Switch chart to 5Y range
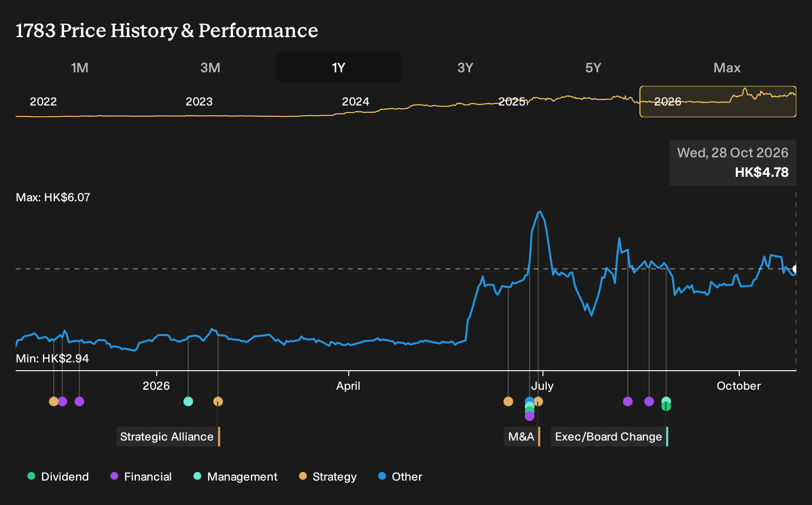Viewport: 812px width, 505px height. (593, 67)
